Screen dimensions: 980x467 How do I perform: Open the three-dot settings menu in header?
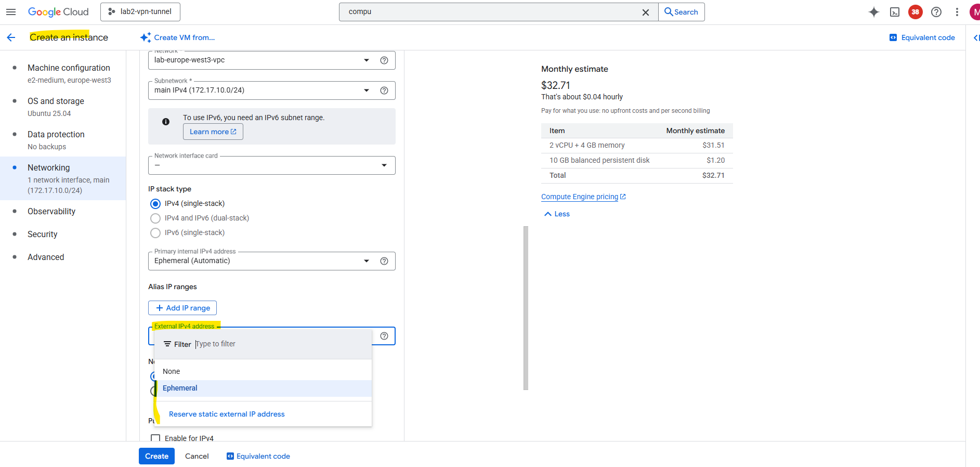(957, 12)
